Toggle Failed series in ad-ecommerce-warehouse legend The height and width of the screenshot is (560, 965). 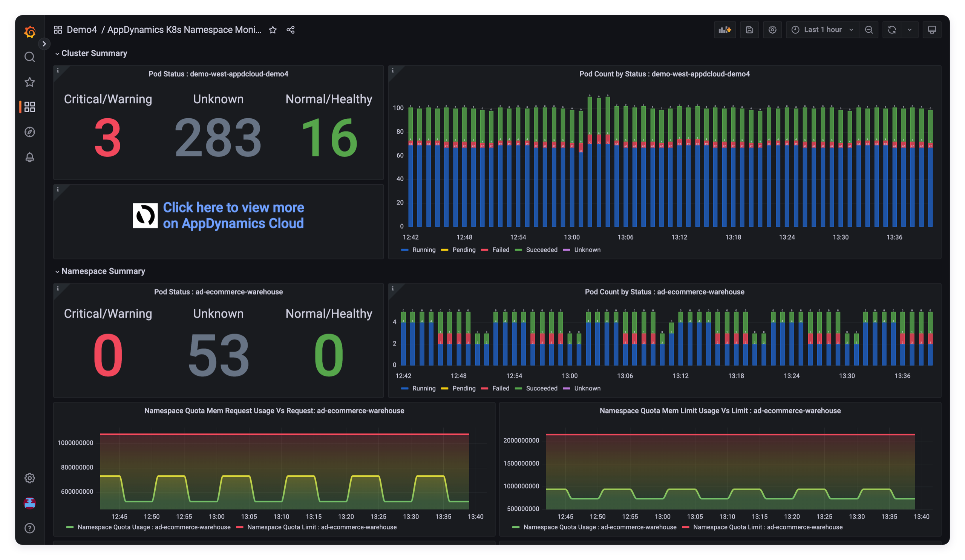(x=501, y=388)
